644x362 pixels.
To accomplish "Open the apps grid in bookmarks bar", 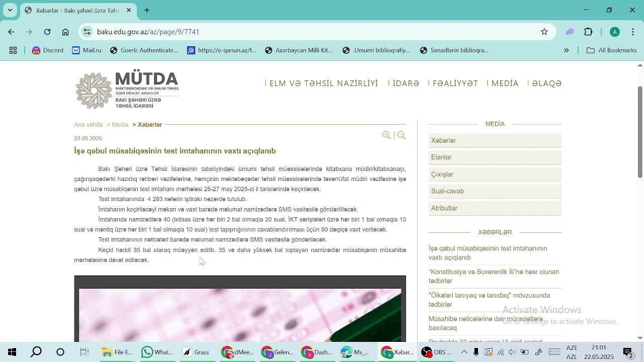I will (13, 50).
